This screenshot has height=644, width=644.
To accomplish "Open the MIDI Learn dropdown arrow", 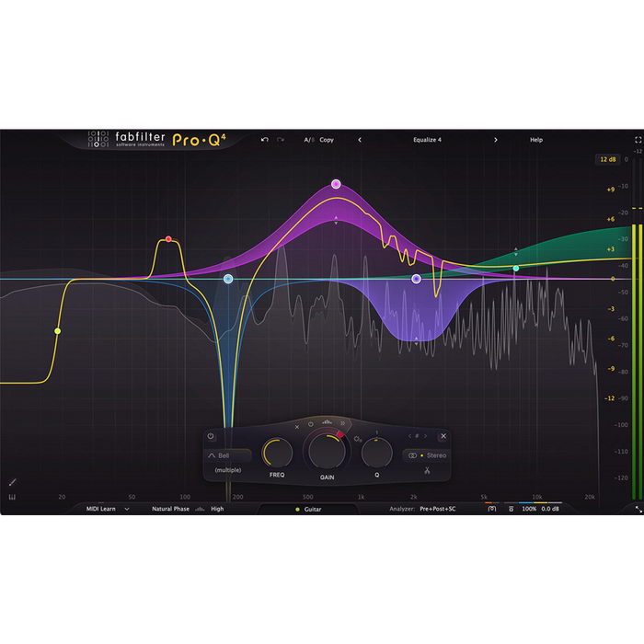I will click(127, 509).
